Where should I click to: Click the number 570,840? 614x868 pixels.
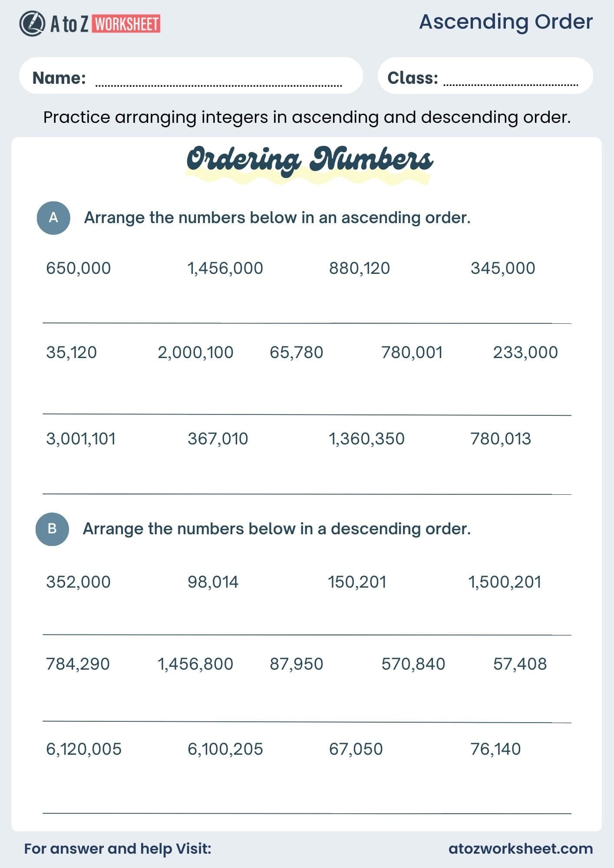coord(413,664)
